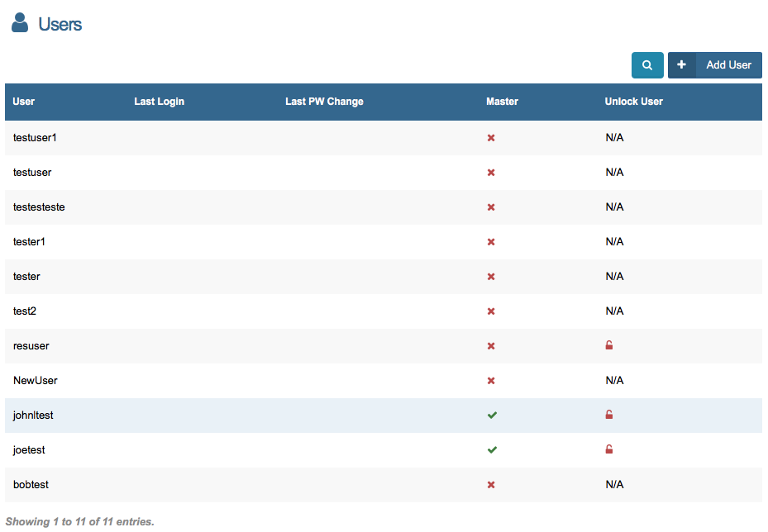Toggle master status X for NewUser
This screenshot has height=532, width=768.
pos(491,381)
